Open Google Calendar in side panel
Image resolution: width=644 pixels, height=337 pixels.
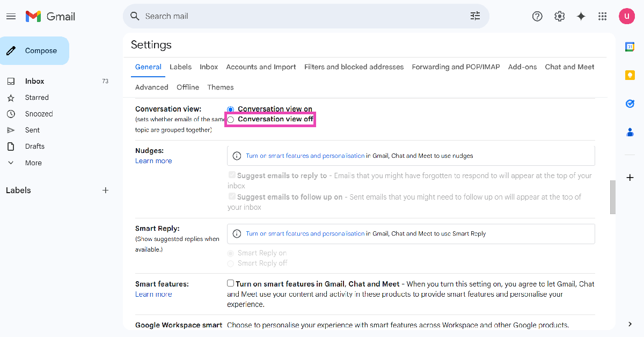pos(630,47)
